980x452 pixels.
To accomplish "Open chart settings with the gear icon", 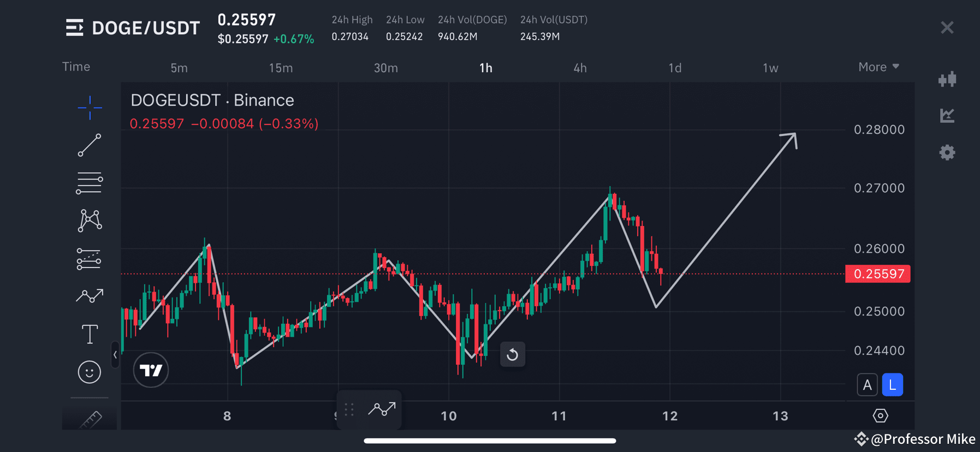I will pos(948,152).
